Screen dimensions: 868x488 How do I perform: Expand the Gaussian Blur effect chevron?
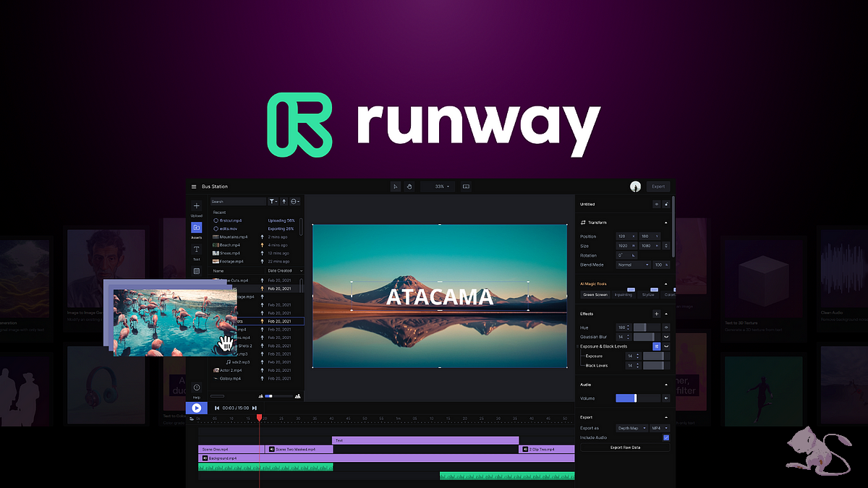click(666, 337)
